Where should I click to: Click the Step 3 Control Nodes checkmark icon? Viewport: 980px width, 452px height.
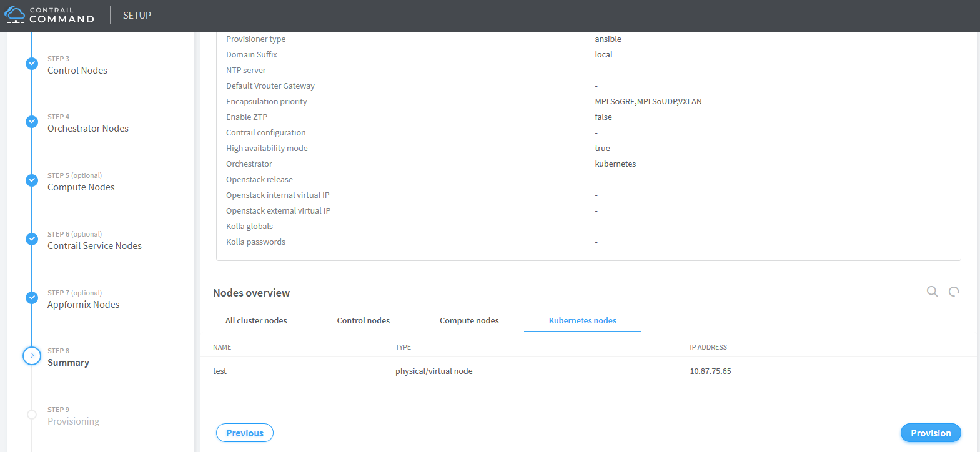32,64
